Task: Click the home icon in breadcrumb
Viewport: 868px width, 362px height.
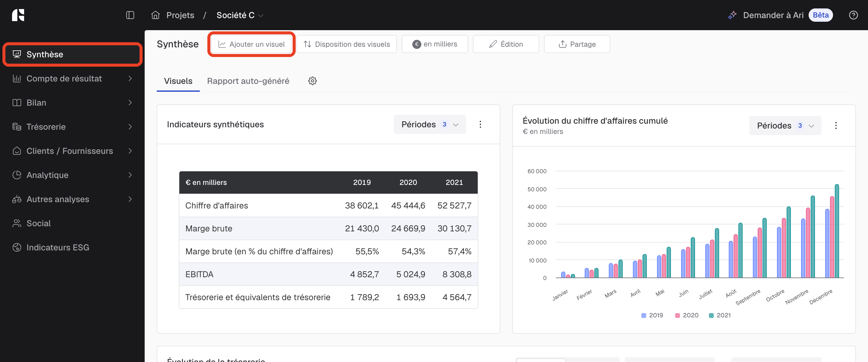Action: tap(155, 15)
